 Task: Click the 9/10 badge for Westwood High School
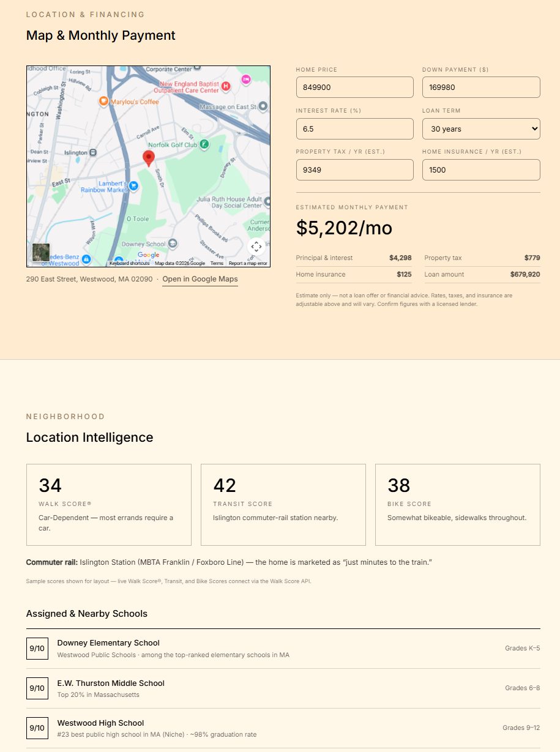(x=37, y=728)
